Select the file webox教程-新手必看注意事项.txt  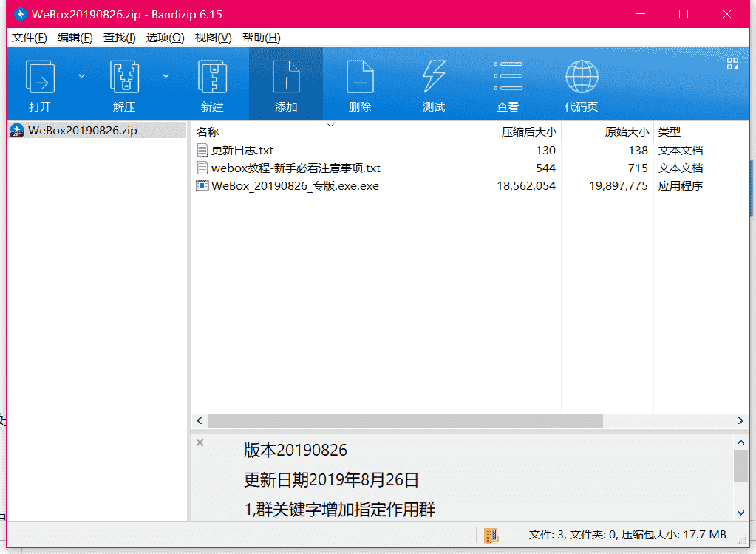pos(296,168)
